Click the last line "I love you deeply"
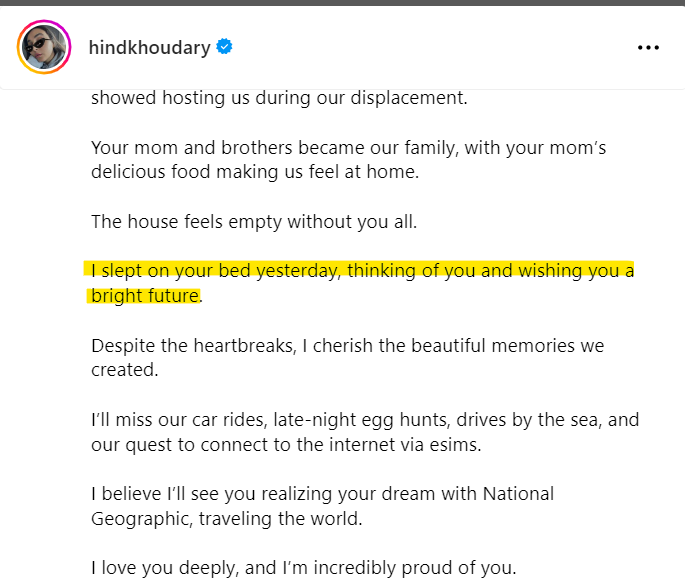The image size is (685, 587). click(304, 568)
